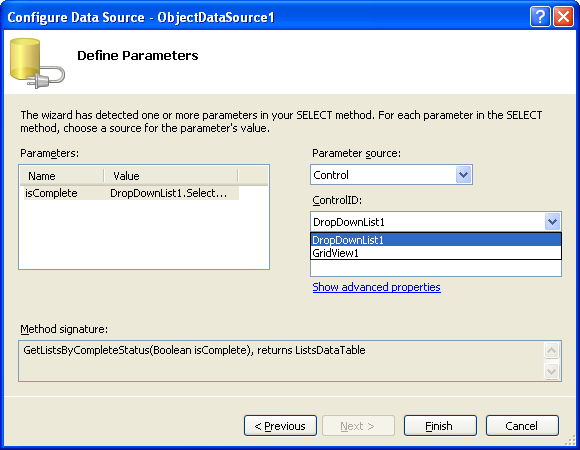Go back with the Previous button
The height and width of the screenshot is (450, 580).
point(280,426)
